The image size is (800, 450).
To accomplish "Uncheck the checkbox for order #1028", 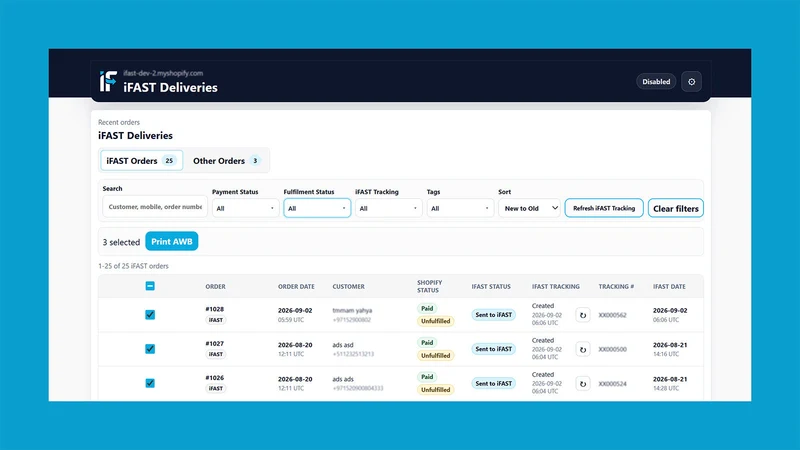I will 150,315.
